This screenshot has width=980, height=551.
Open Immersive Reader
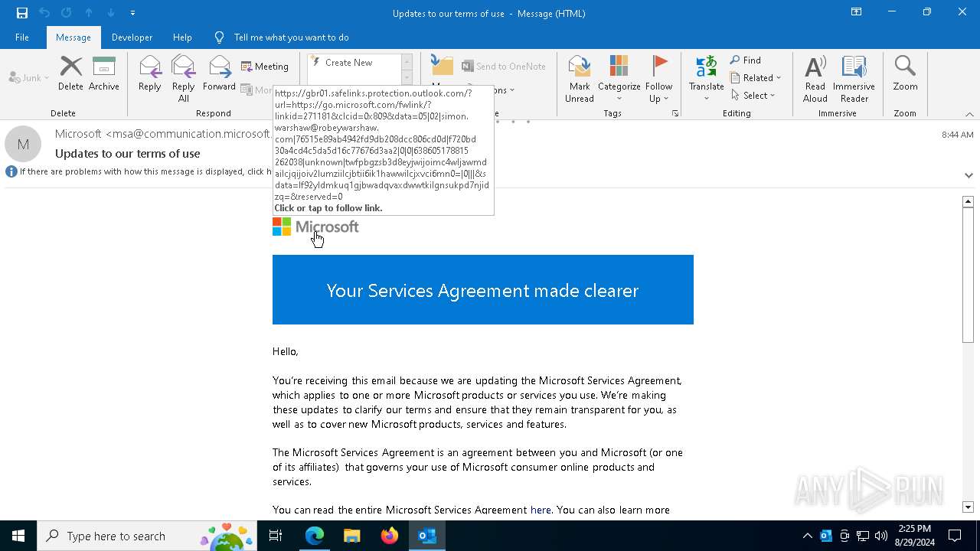tap(854, 78)
